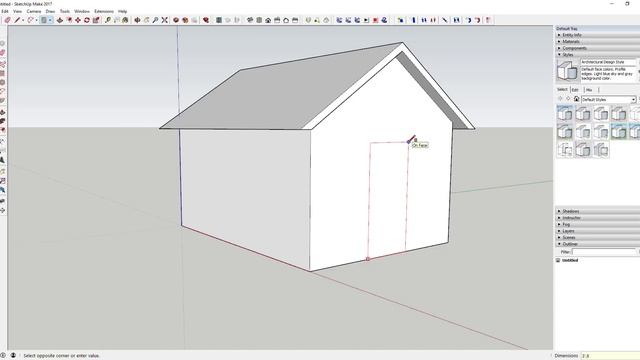Screen dimensions: 640x360
Task: Click the Default Tray title bar
Action: pos(597,29)
